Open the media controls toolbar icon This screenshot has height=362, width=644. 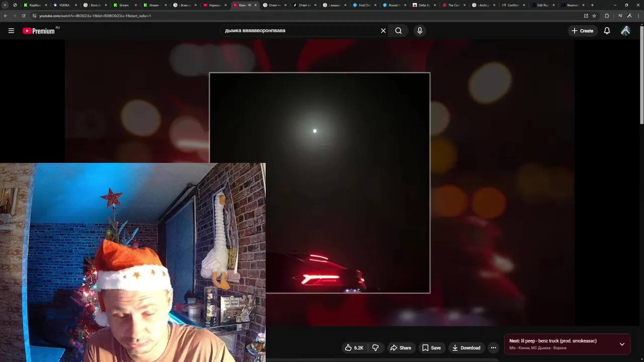click(620, 16)
